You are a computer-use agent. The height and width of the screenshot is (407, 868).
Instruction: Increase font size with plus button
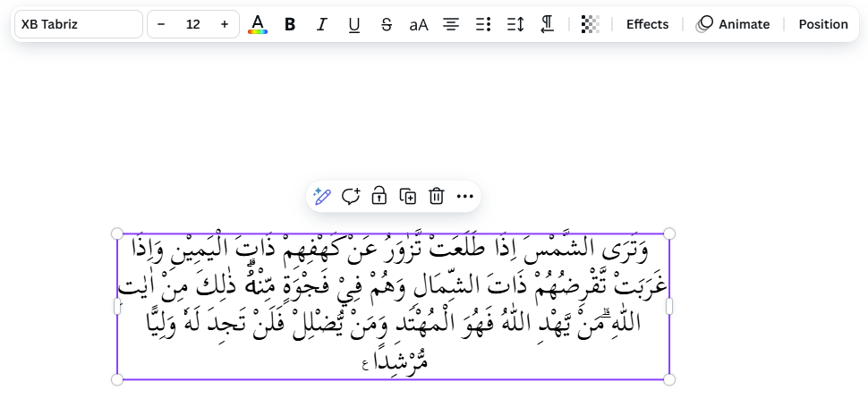[224, 24]
